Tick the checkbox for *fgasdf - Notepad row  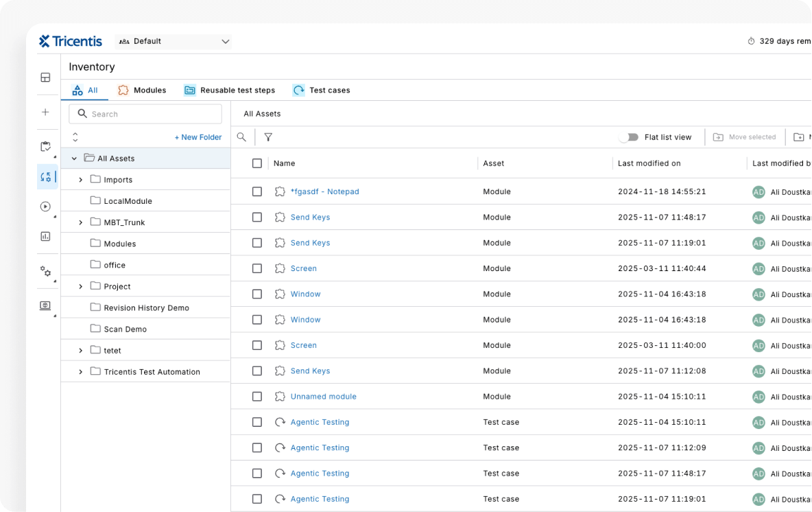tap(257, 191)
